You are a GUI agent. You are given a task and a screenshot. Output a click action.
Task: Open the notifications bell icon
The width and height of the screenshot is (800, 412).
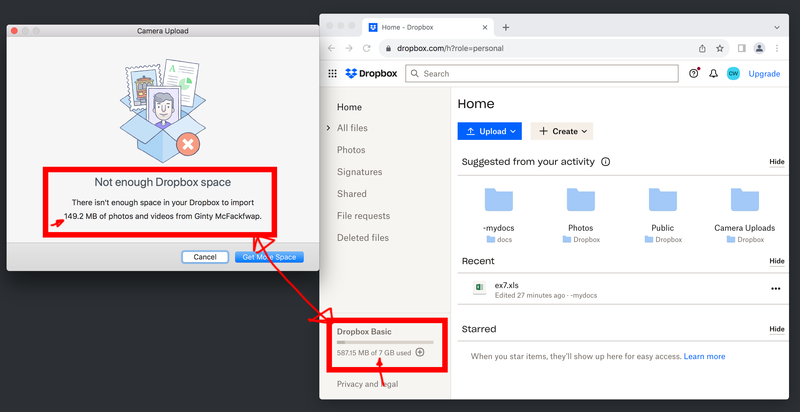click(713, 73)
